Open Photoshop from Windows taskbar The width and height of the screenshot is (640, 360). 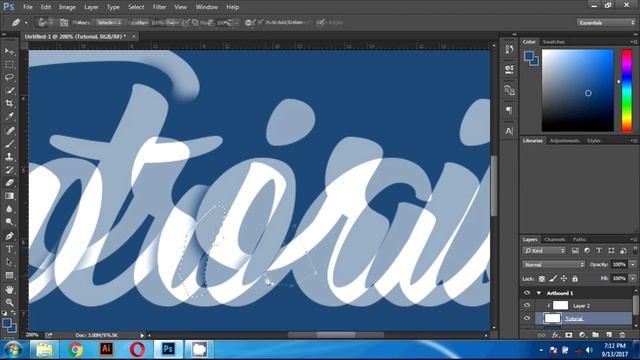click(168, 349)
